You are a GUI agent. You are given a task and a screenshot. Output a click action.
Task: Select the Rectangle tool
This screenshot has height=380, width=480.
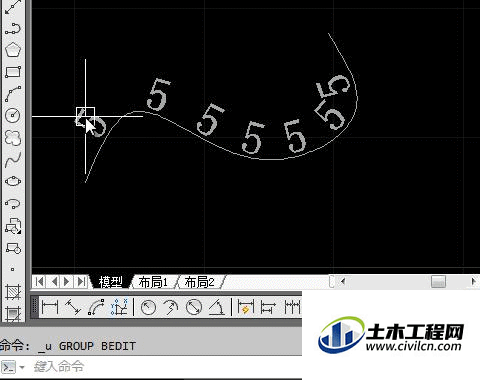(x=13, y=72)
